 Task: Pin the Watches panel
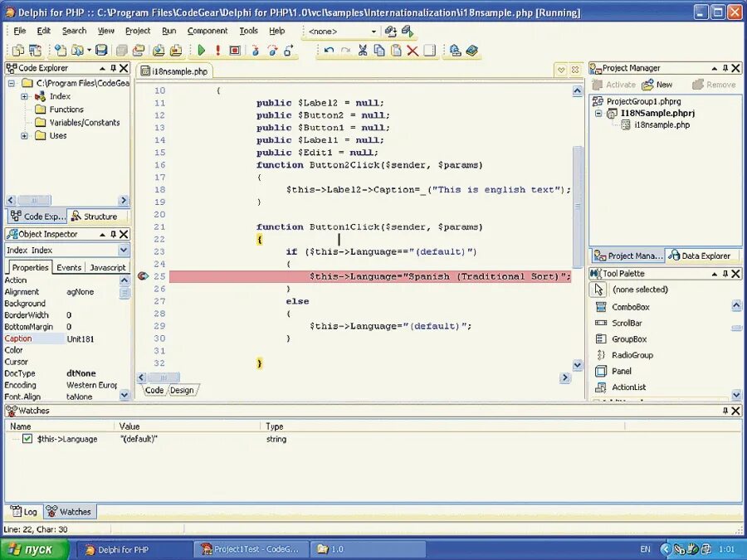[725, 411]
